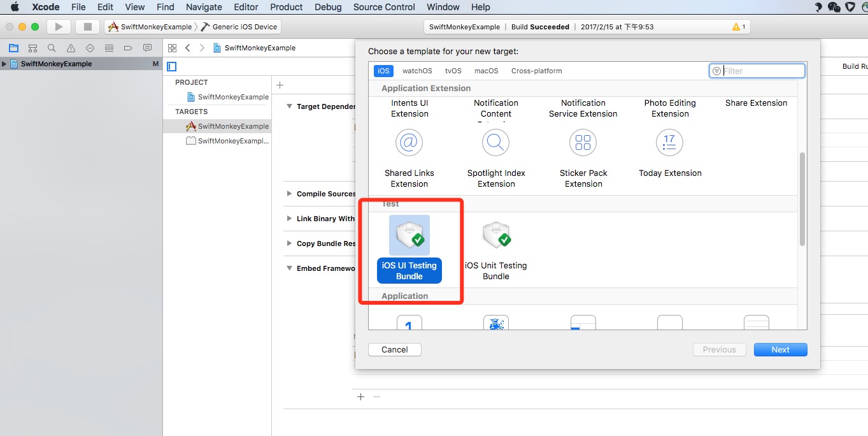Open the Find navigator magnifier icon

point(52,48)
